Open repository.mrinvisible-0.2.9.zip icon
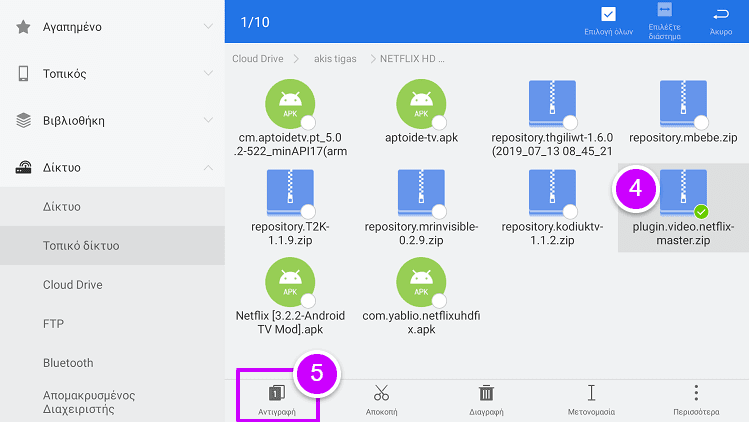The height and width of the screenshot is (422, 749). (421, 193)
